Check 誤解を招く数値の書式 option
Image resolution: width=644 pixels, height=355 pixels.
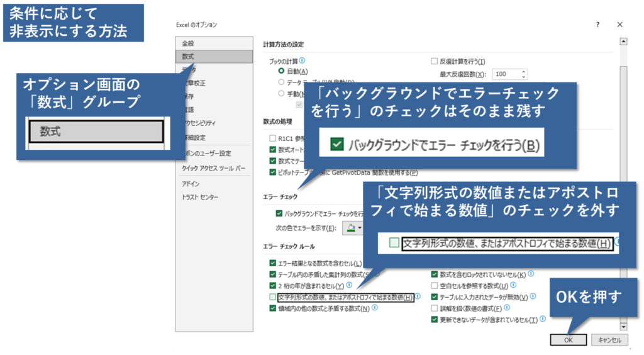click(x=434, y=308)
